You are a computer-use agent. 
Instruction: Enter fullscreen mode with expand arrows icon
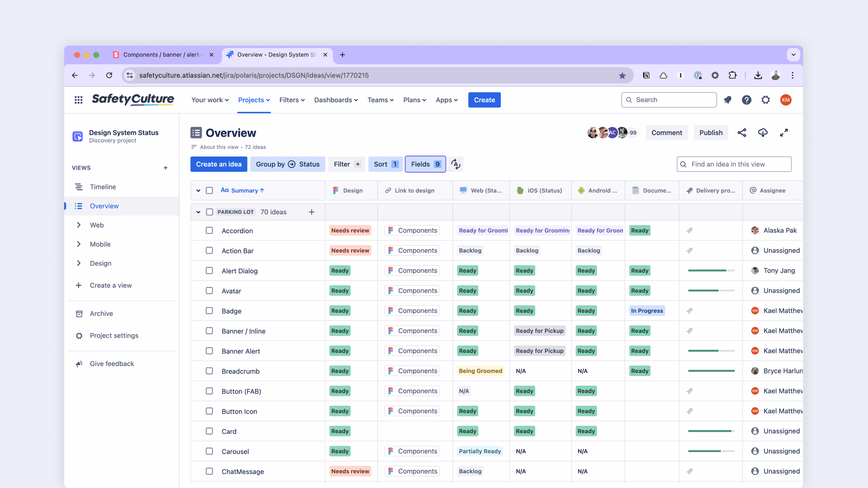tap(784, 133)
